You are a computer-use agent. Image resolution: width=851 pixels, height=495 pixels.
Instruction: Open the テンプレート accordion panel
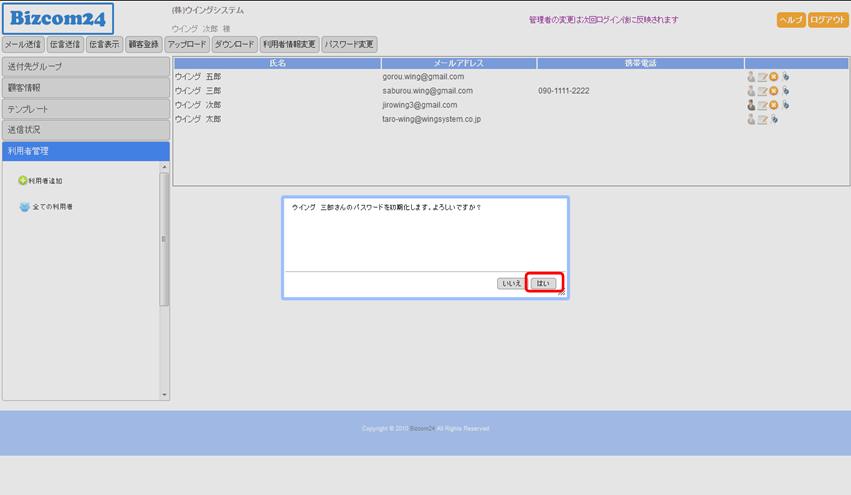tap(85, 109)
